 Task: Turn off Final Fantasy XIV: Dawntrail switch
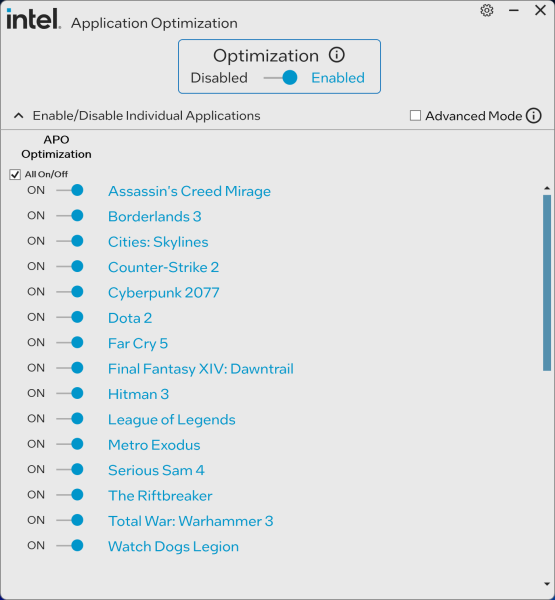pyautogui.click(x=70, y=368)
